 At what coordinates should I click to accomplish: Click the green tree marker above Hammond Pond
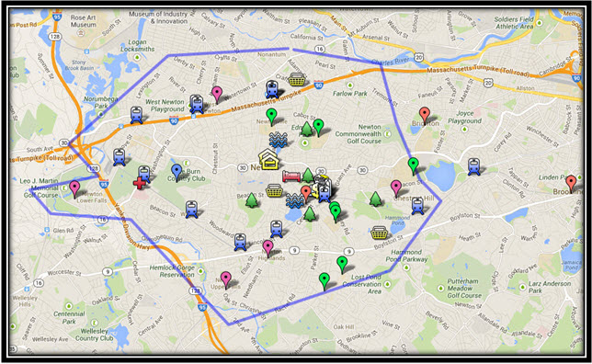tap(375, 199)
